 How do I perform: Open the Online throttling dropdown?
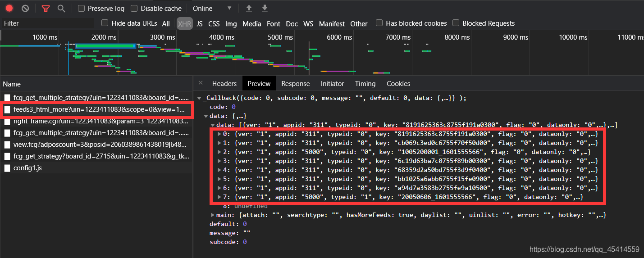(x=212, y=8)
